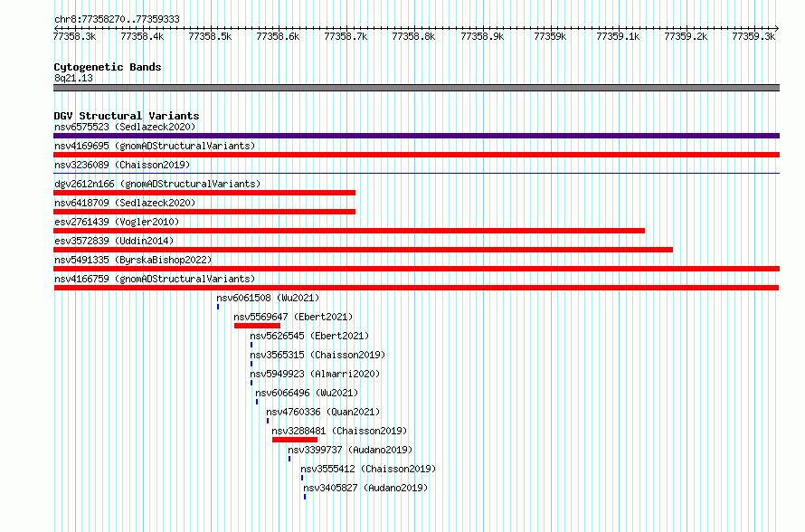The image size is (805, 532).
Task: Click the 77359.1k ruler position
Action: click(x=618, y=36)
